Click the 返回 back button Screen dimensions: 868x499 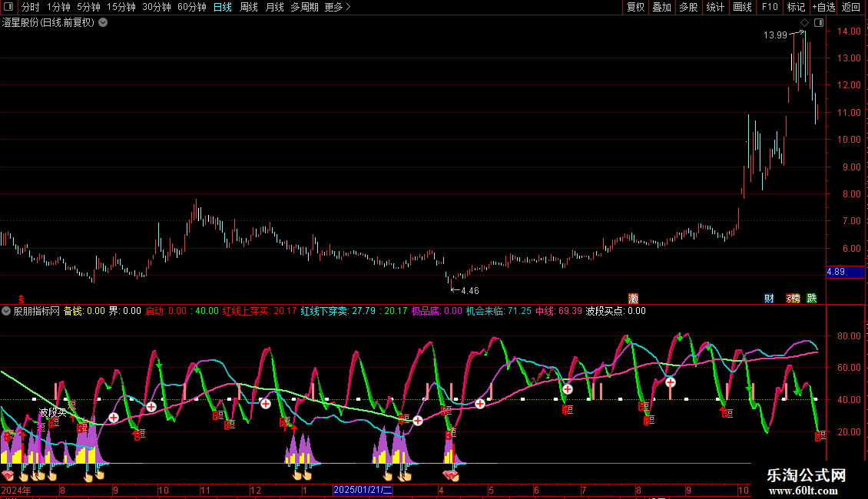click(851, 7)
